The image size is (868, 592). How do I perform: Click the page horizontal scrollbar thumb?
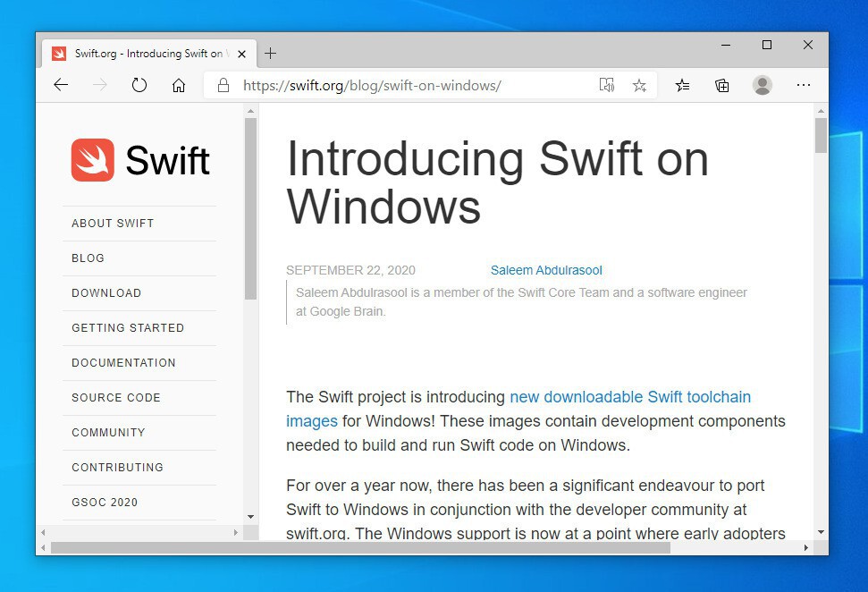(x=360, y=547)
